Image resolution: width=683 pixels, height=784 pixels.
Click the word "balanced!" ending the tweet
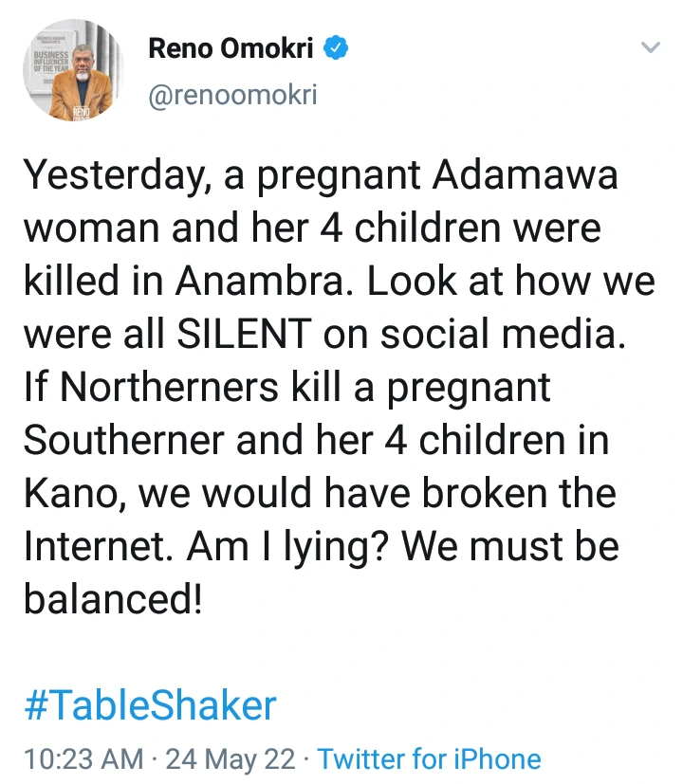pyautogui.click(x=113, y=600)
